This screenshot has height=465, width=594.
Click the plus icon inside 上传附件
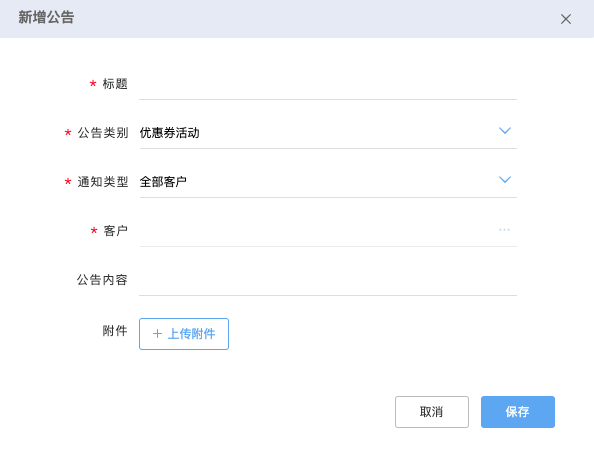tap(157, 334)
